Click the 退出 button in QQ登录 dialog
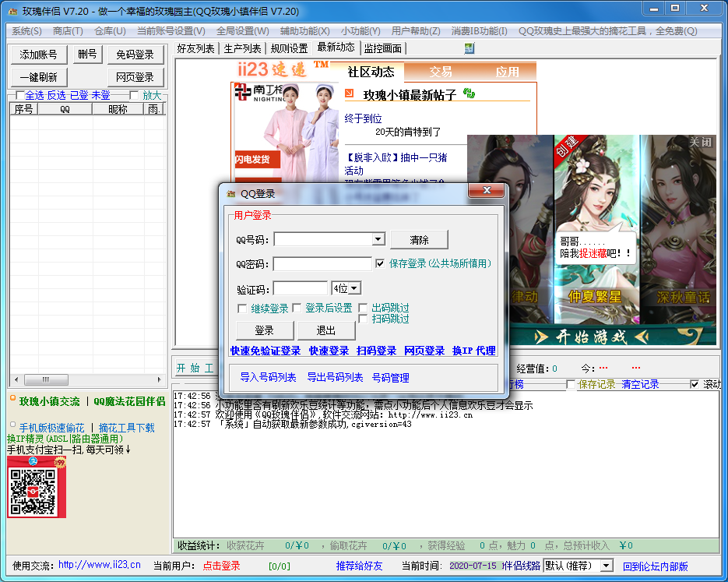728x582 pixels. click(x=326, y=330)
